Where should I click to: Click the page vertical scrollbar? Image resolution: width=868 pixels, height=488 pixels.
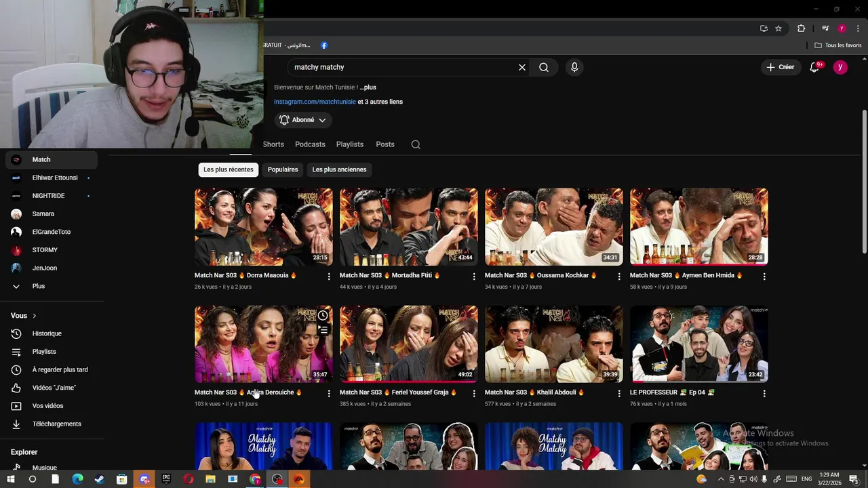tap(864, 182)
